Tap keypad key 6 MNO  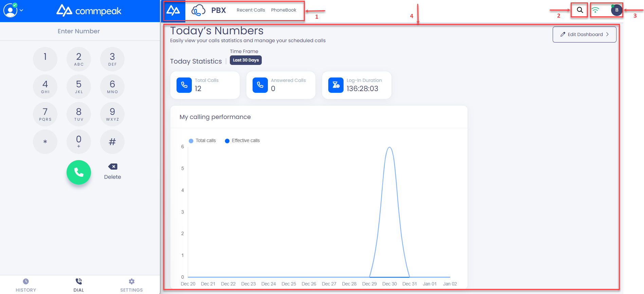tap(112, 87)
